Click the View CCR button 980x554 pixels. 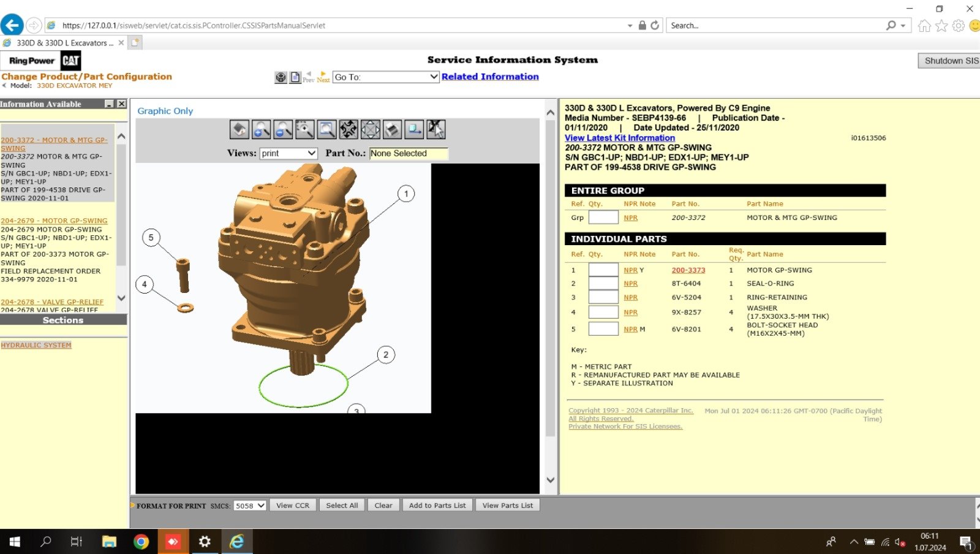click(x=293, y=506)
